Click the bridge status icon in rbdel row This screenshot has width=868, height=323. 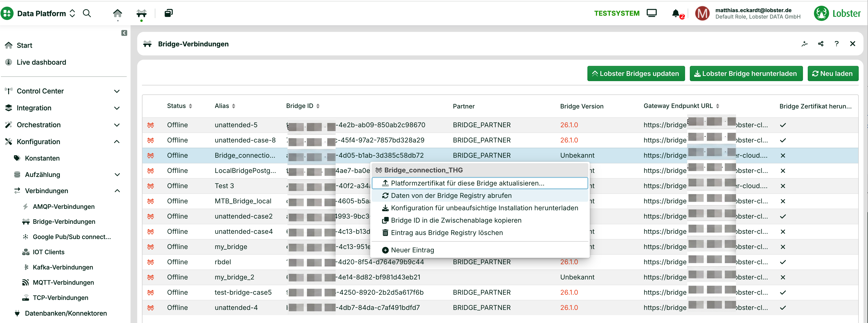[151, 262]
